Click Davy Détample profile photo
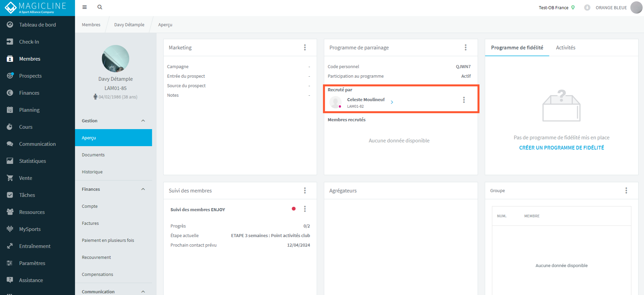The height and width of the screenshot is (295, 644). tap(116, 59)
